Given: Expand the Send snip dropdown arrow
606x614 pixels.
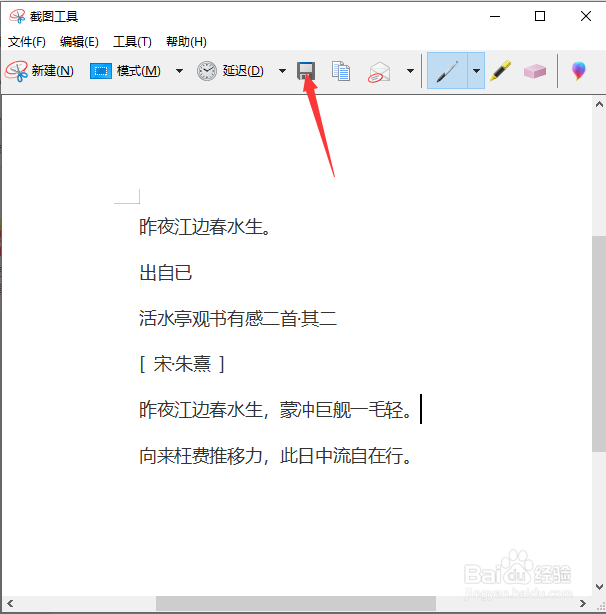Looking at the screenshot, I should 410,71.
